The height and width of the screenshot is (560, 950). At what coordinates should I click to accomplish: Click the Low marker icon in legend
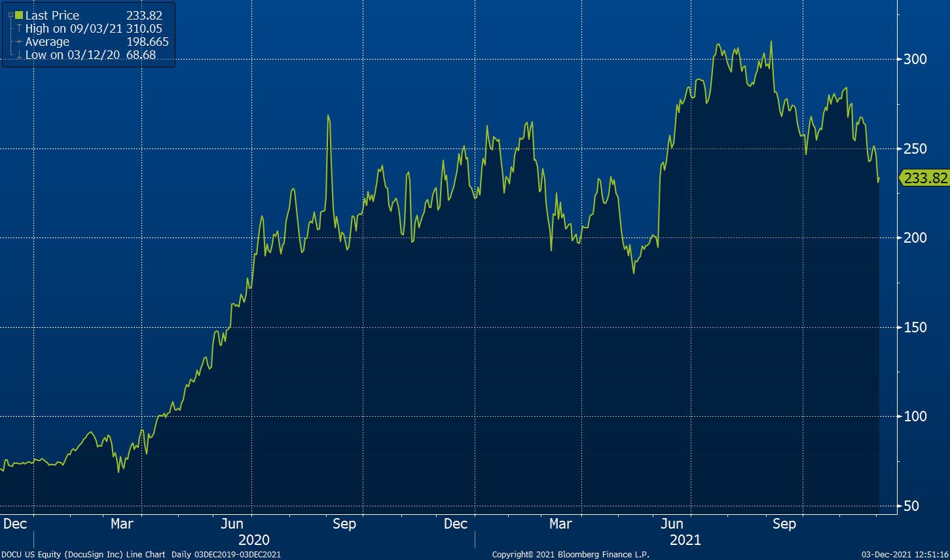click(19, 55)
